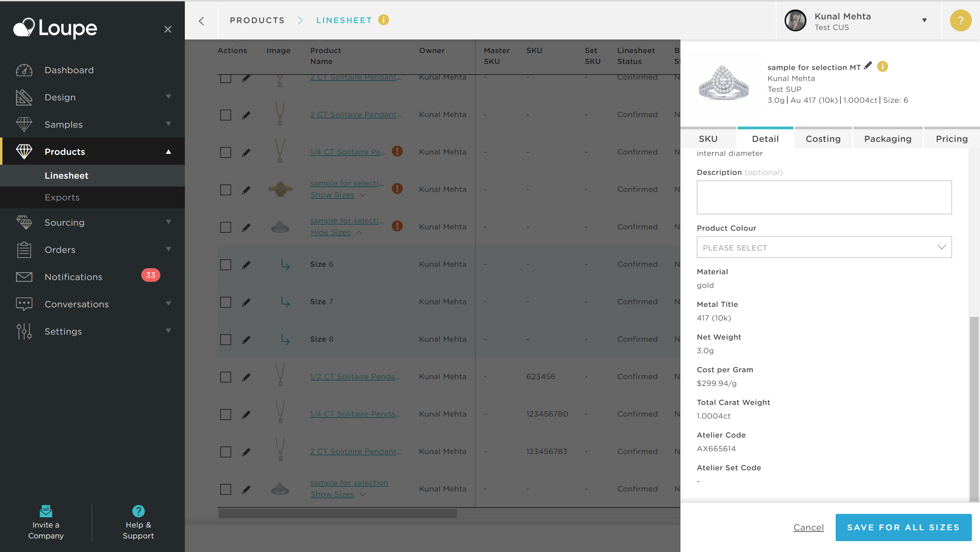Open the user account dropdown arrow
Screen dimensions: 980x552
924,20
